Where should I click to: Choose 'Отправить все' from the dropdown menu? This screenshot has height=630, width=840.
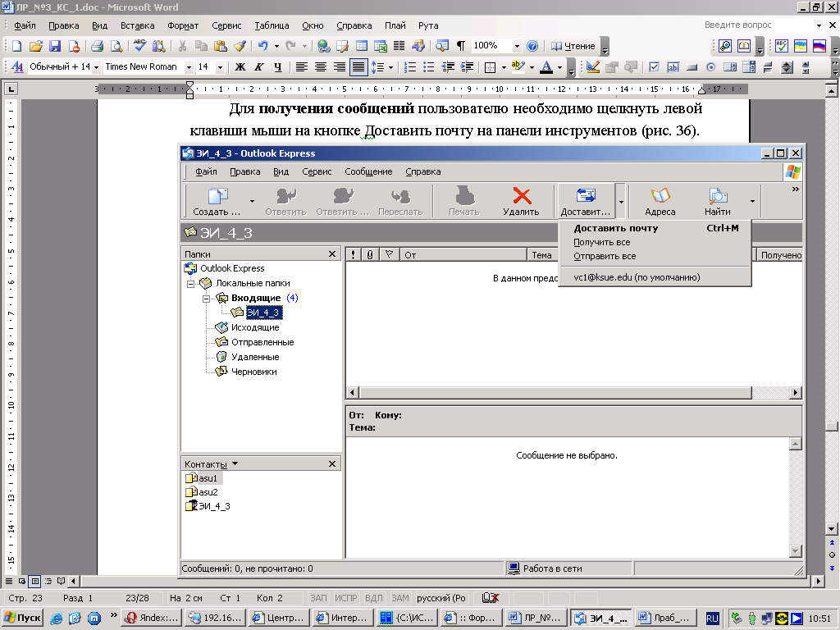[655, 256]
